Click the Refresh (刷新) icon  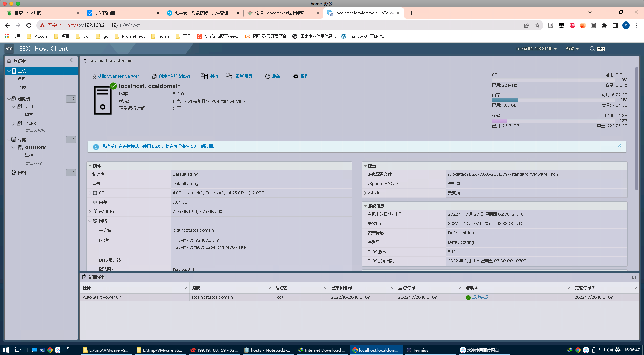click(268, 76)
